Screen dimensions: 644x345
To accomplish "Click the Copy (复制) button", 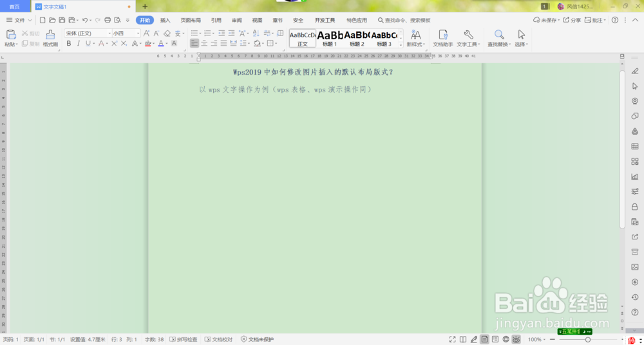I will tap(30, 44).
